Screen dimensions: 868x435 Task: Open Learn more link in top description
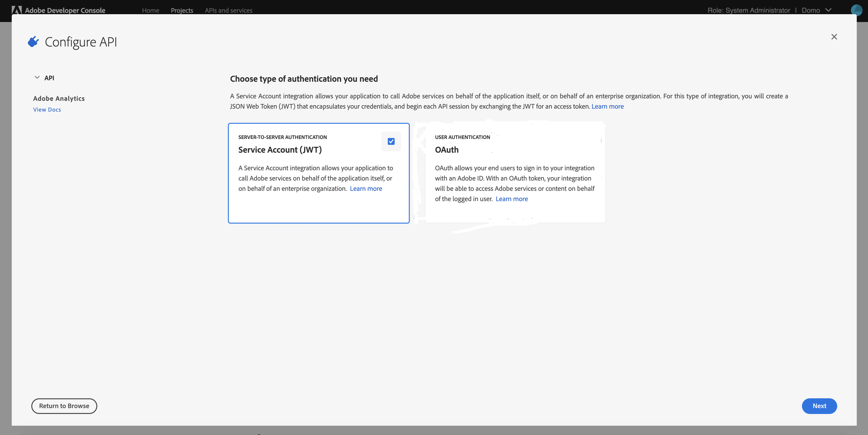point(608,106)
